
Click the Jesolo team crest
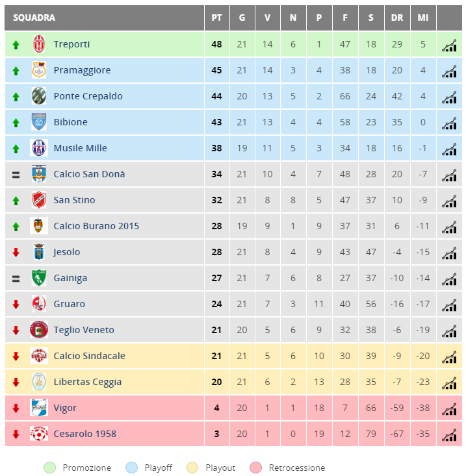click(39, 252)
